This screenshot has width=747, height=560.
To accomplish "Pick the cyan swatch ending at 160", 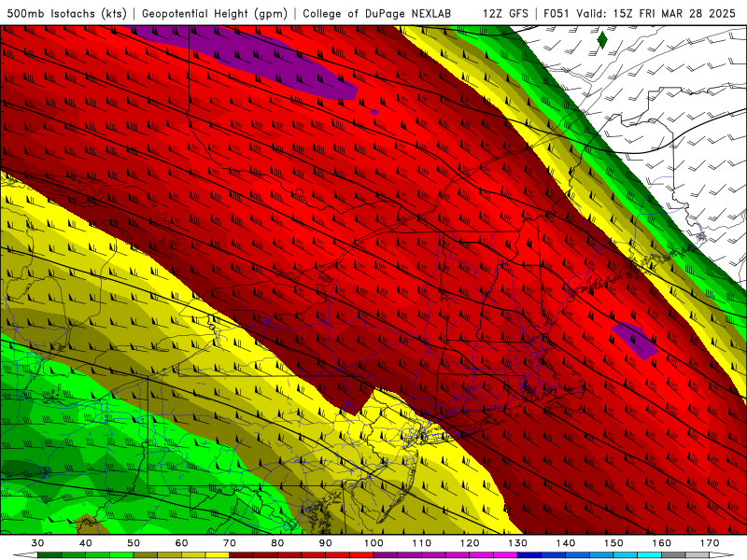I will pos(649,555).
